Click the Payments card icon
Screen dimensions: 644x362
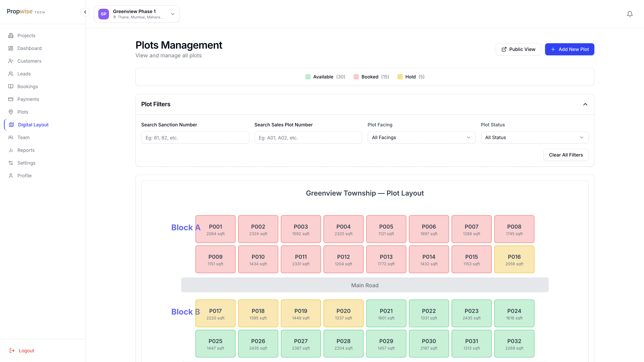(11, 99)
